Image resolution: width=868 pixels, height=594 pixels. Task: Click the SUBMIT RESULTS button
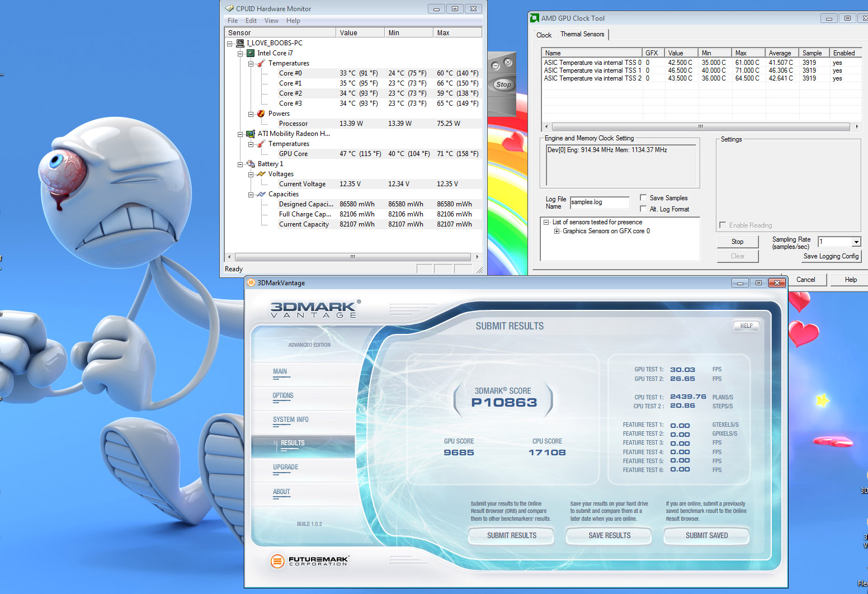tap(511, 536)
